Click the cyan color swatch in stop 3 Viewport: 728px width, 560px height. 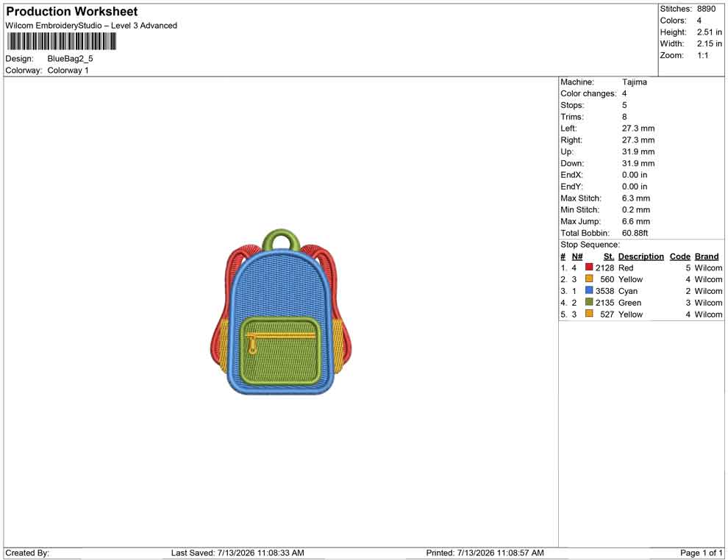pyautogui.click(x=589, y=290)
